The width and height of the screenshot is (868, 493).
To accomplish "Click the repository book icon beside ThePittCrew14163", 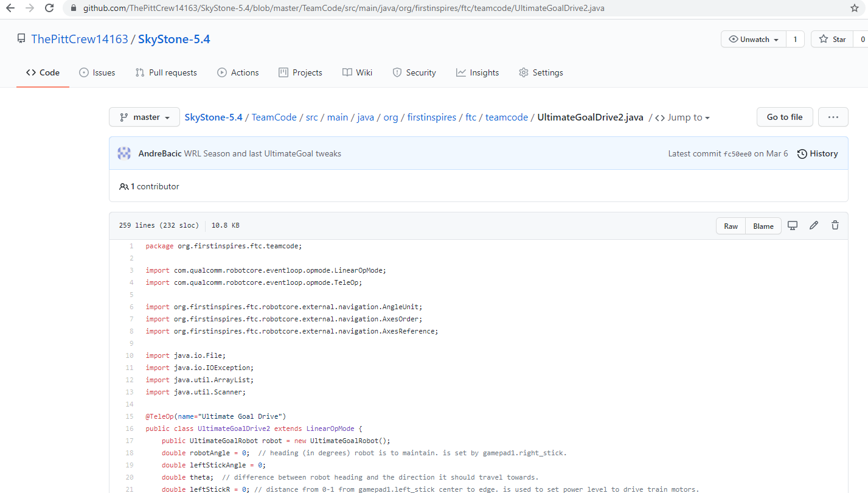I will point(21,39).
